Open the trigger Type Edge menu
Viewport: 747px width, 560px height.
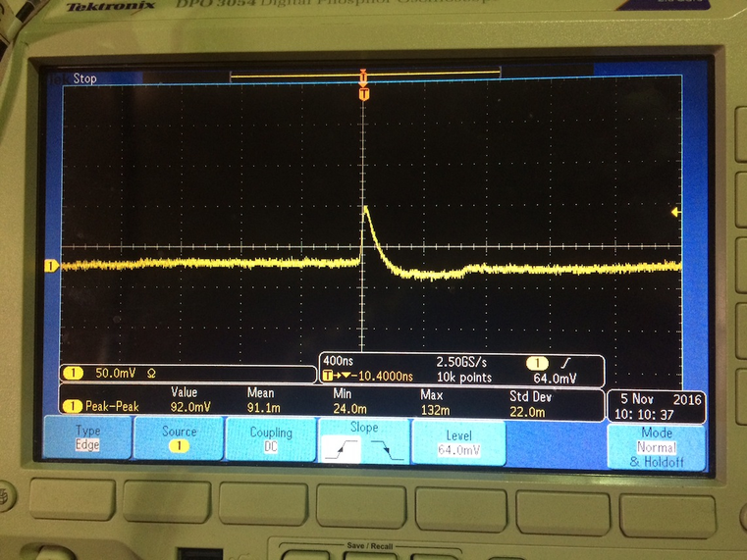[87, 437]
